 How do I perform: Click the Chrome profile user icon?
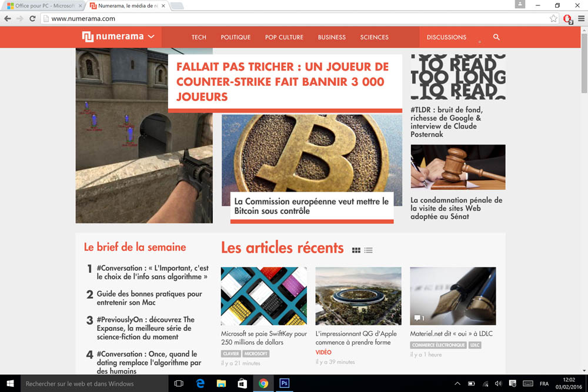coord(520,4)
